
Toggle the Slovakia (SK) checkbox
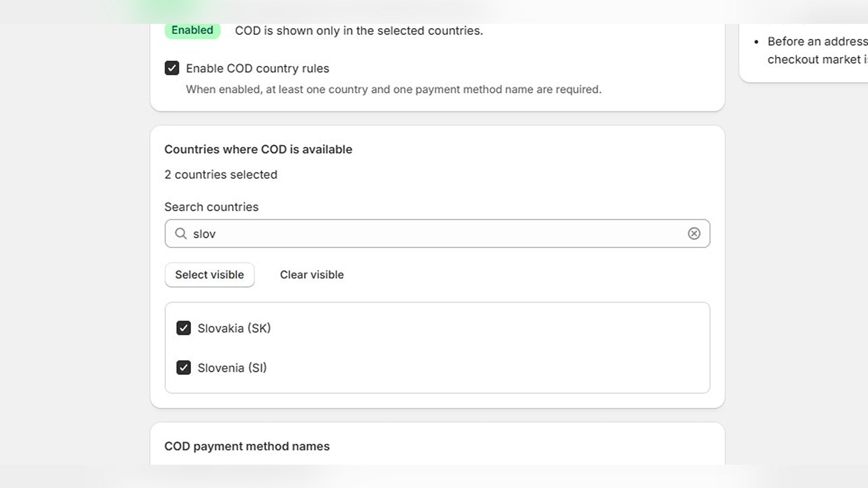pos(183,328)
